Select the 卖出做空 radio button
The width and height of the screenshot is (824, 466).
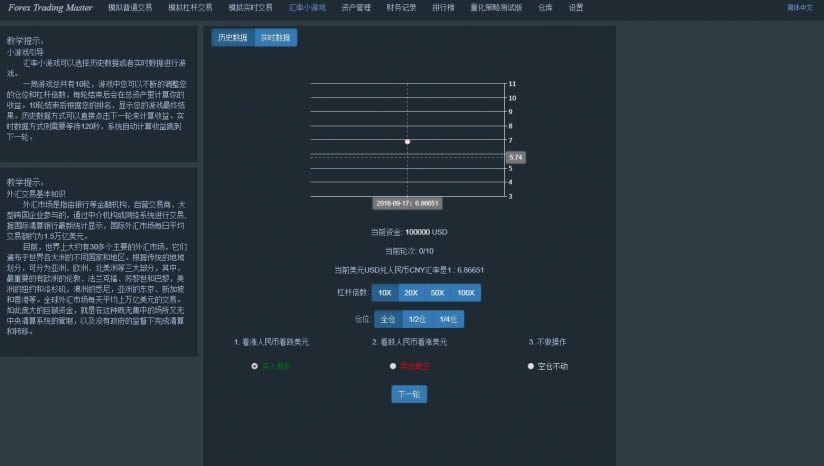392,366
